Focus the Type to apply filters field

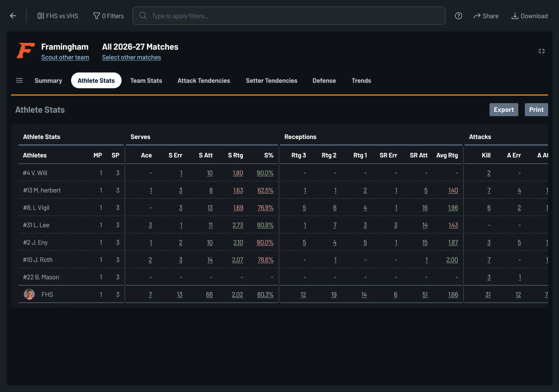tap(289, 16)
